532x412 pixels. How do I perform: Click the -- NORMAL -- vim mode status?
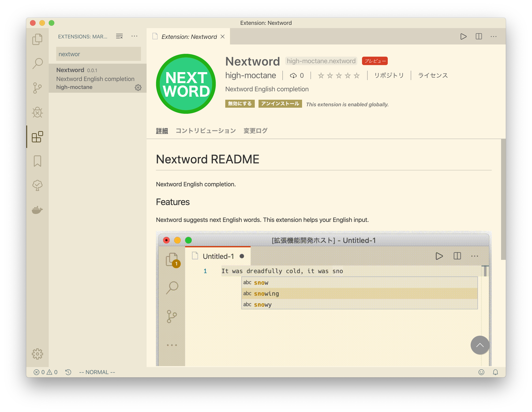97,372
